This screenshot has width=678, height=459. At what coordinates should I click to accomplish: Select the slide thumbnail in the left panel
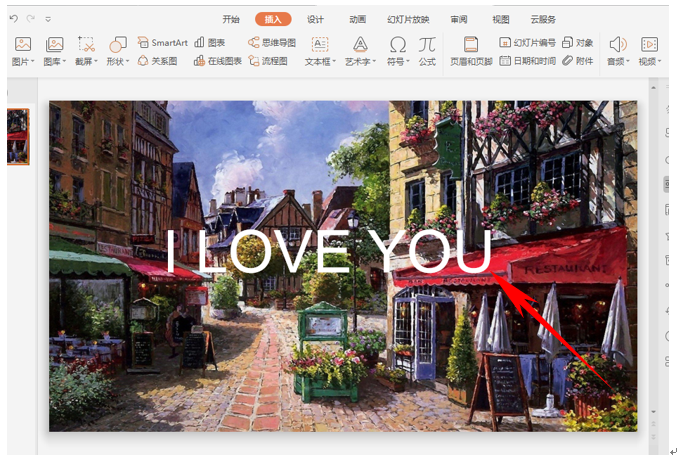click(x=18, y=137)
